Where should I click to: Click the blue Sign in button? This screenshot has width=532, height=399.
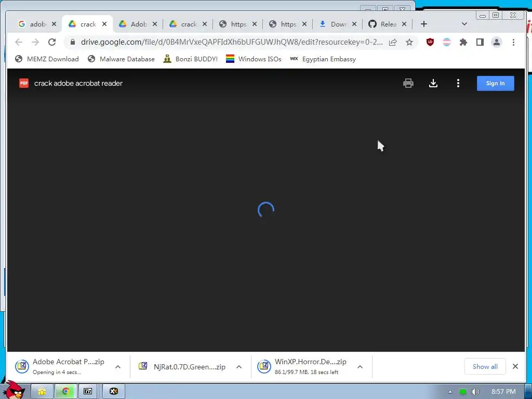pos(495,83)
